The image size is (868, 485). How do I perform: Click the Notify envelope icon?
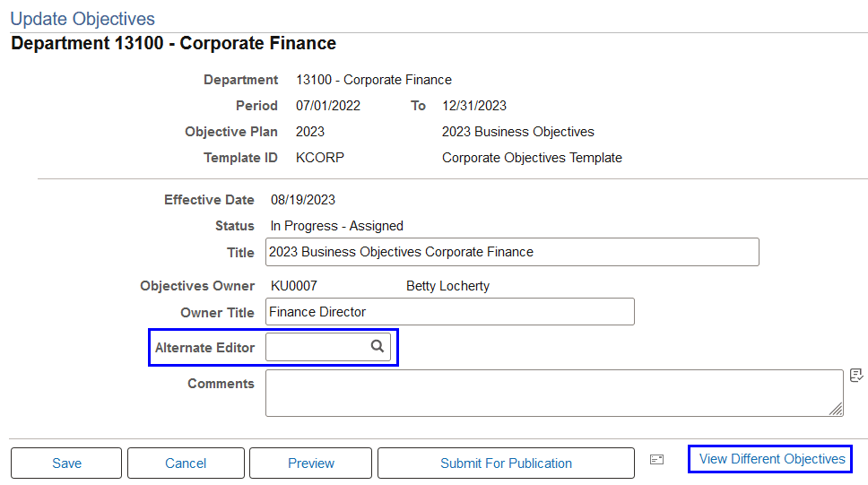(x=657, y=460)
